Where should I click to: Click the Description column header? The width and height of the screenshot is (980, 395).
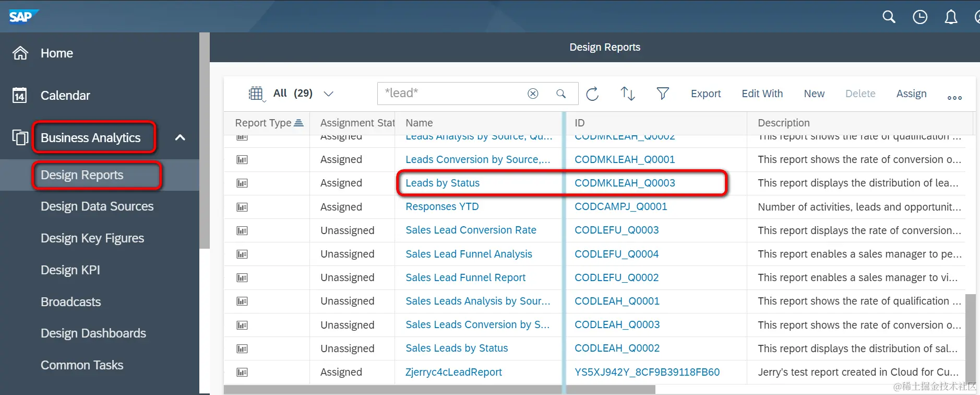784,123
